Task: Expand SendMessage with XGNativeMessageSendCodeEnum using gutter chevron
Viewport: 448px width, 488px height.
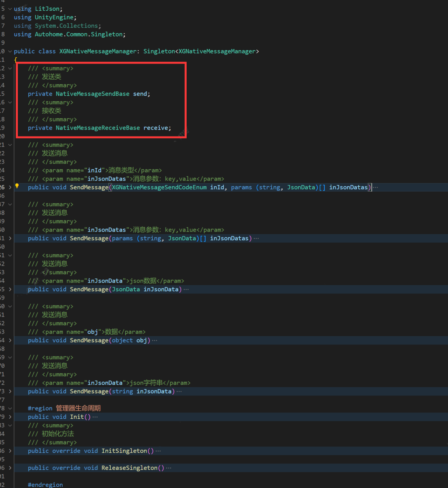Action: click(10, 187)
